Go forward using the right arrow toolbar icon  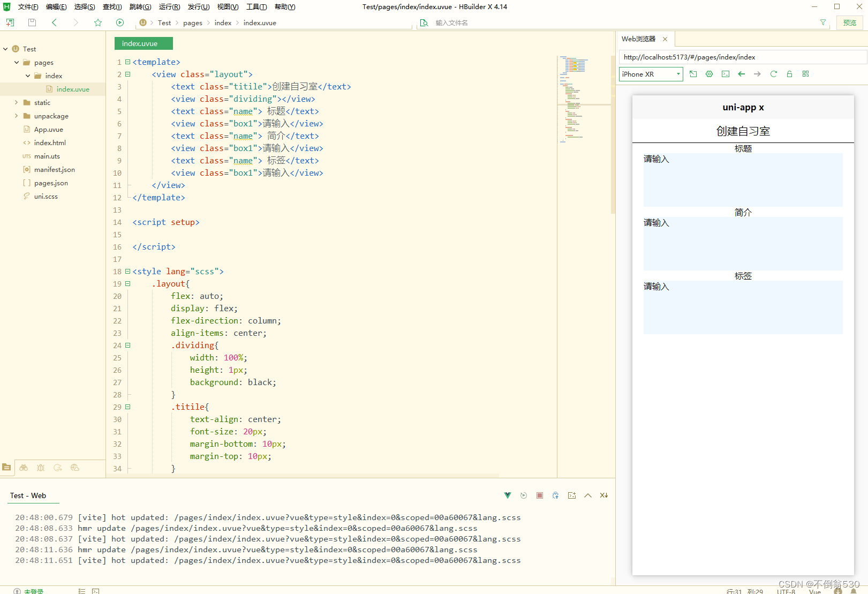tap(76, 22)
